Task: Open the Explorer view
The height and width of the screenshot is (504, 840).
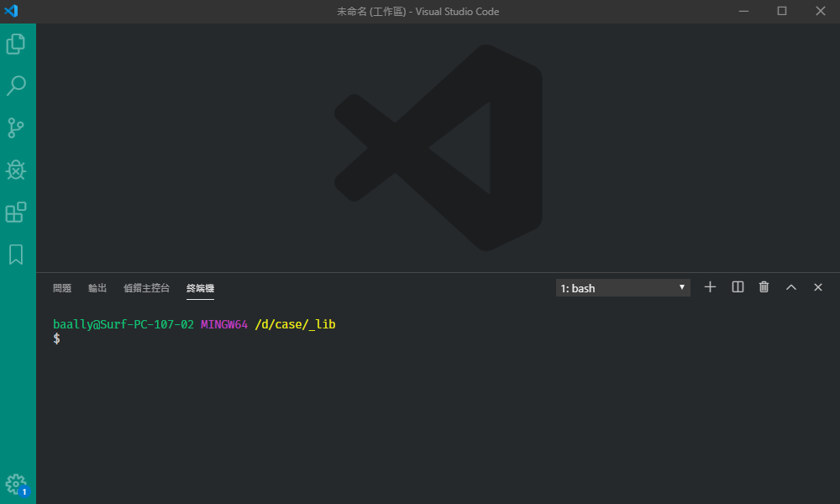Action: [x=17, y=44]
